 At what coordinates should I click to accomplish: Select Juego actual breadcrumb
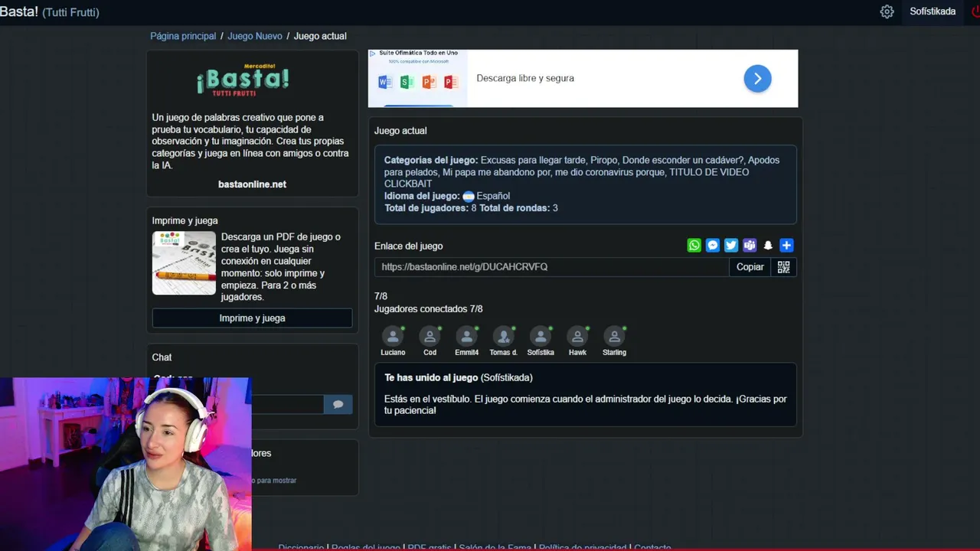click(x=320, y=36)
